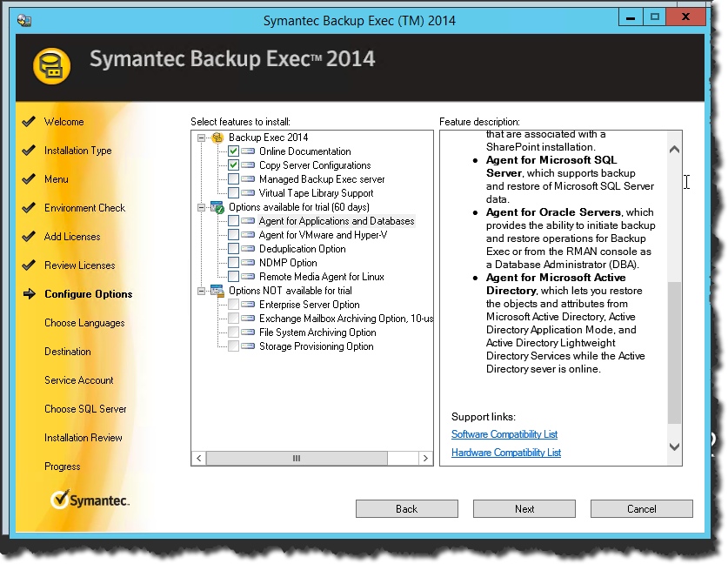Screen dimensions: 728x564
Task: Select the Progress step in the sidebar
Action: click(63, 467)
